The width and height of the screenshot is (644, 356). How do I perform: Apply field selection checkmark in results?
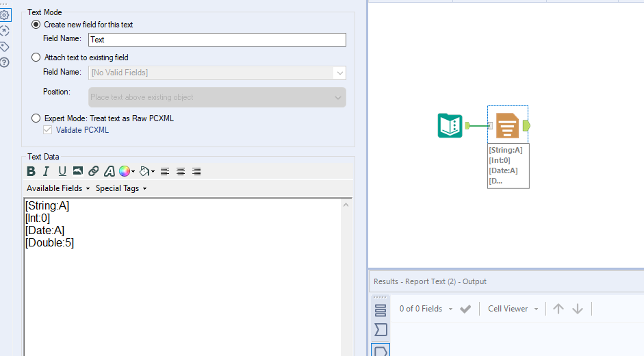pos(465,309)
